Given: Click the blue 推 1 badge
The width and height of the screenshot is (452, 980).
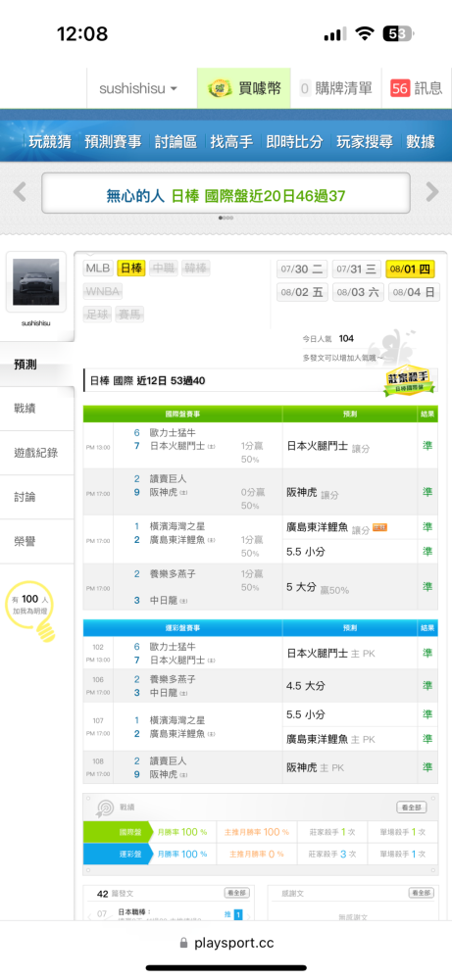Looking at the screenshot, I should (x=233, y=914).
